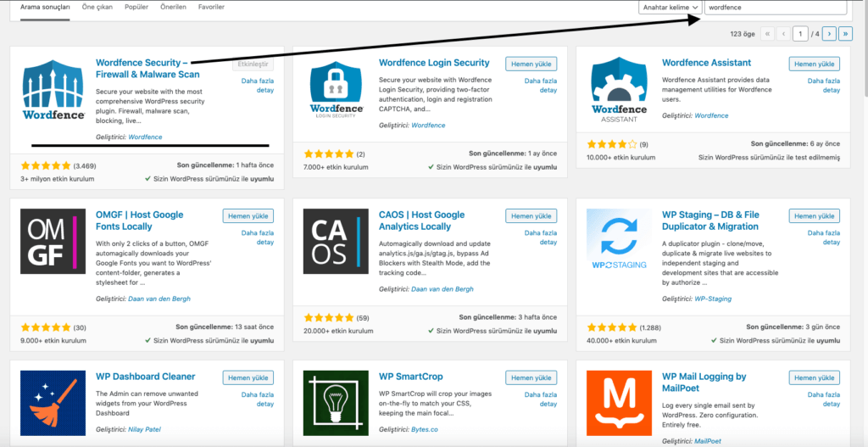Click the Wordfence Login Security padlock icon

pos(336,89)
